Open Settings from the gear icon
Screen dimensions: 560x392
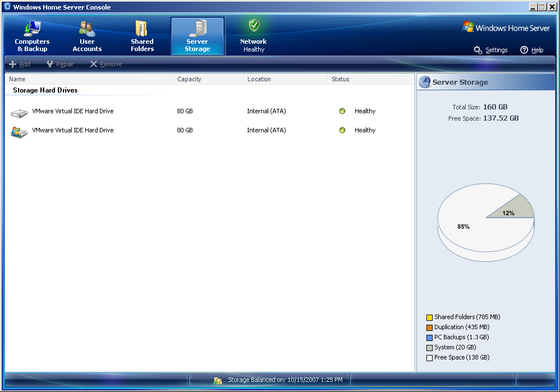click(x=478, y=50)
